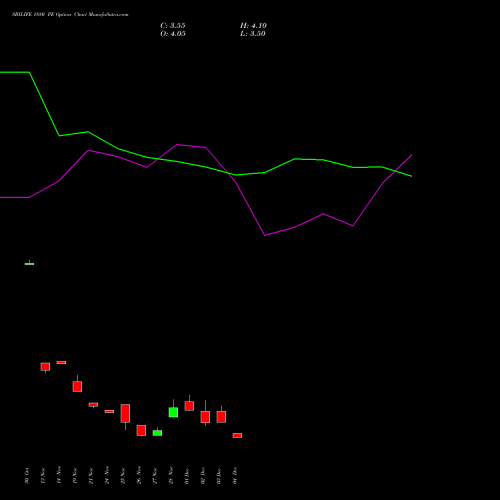Select the high value H: 4.10

253,26
